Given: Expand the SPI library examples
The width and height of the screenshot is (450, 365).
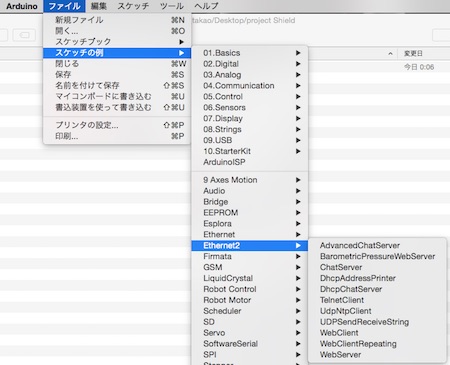Looking at the screenshot, I should [x=250, y=355].
